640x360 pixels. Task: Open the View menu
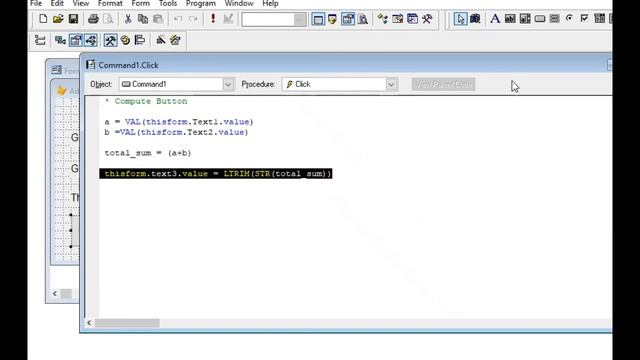[81, 4]
